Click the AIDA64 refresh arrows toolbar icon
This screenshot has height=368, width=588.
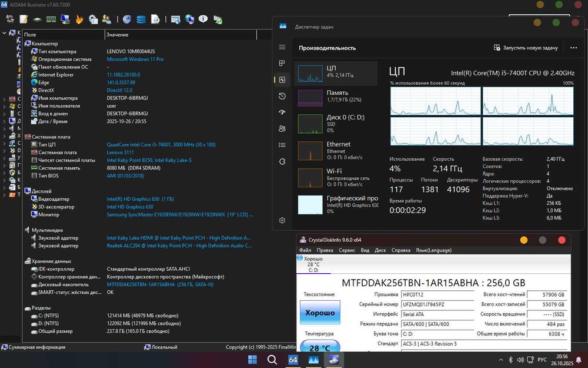10,19
